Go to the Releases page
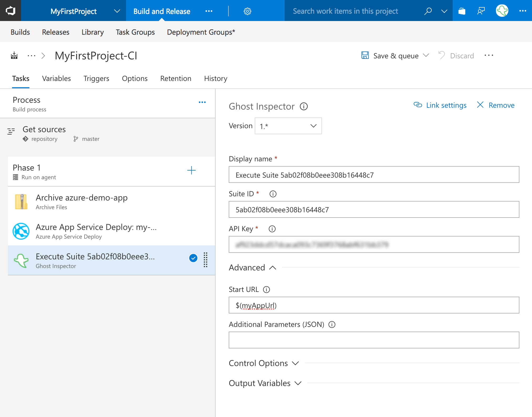This screenshot has height=417, width=532. coord(56,32)
